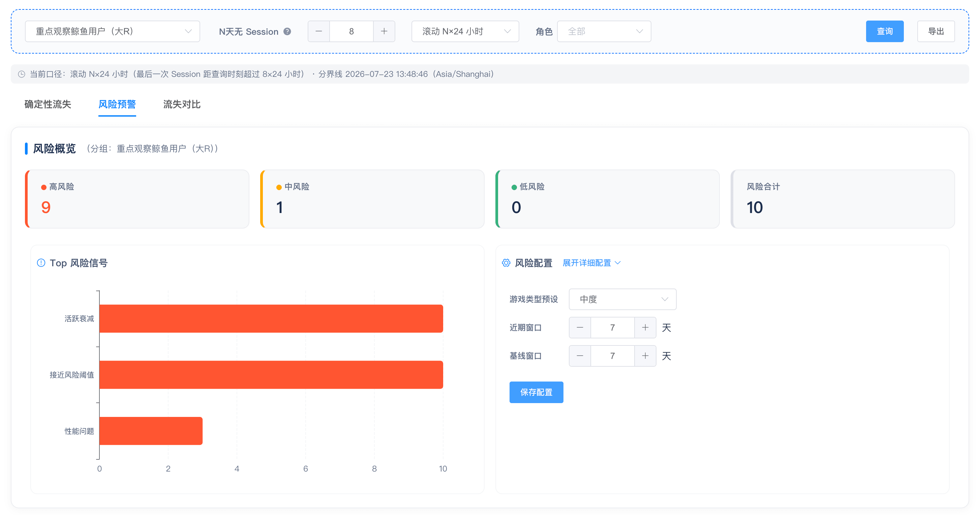
Task: Click the 低风险 card showing 0
Action: click(608, 199)
